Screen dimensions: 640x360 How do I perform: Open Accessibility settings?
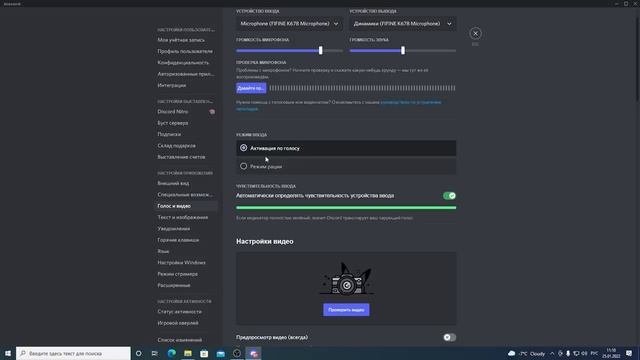185,195
